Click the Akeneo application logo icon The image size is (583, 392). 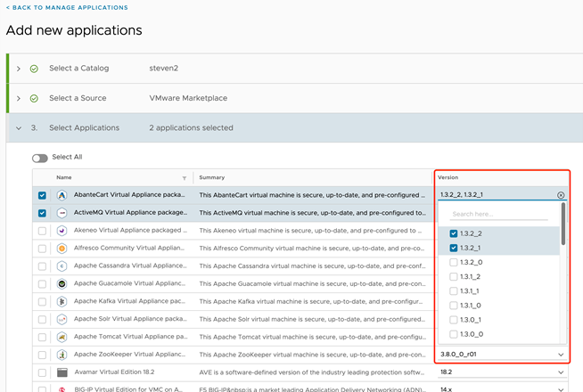(62, 230)
